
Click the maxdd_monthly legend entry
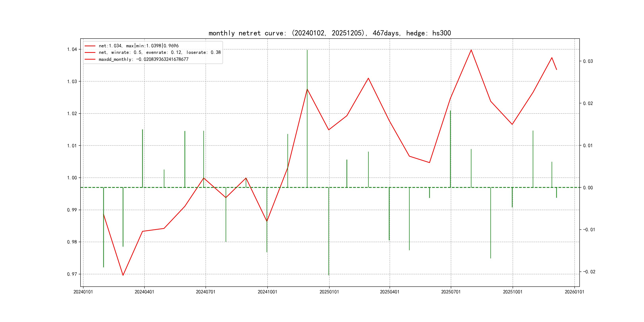click(x=144, y=59)
